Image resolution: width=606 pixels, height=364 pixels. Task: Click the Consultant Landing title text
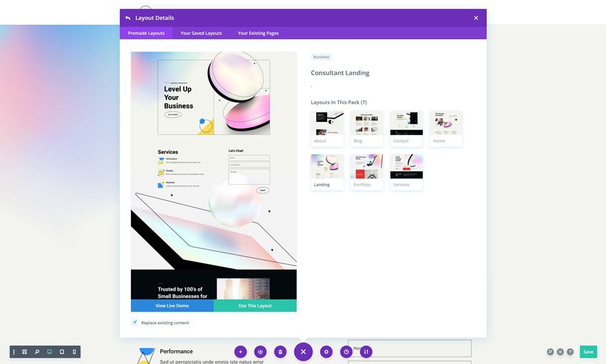(x=340, y=73)
